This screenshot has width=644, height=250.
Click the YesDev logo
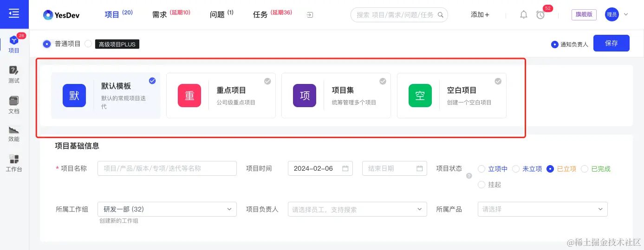point(61,15)
